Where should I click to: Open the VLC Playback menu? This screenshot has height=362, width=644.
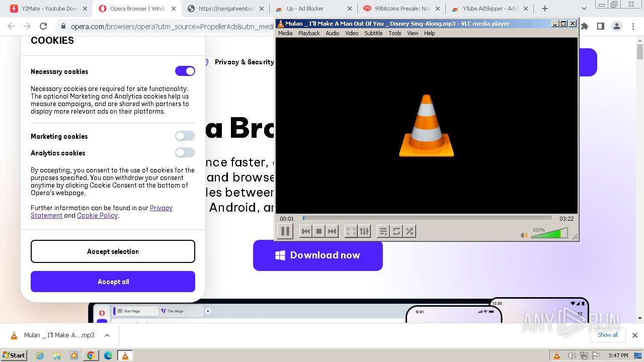(309, 33)
